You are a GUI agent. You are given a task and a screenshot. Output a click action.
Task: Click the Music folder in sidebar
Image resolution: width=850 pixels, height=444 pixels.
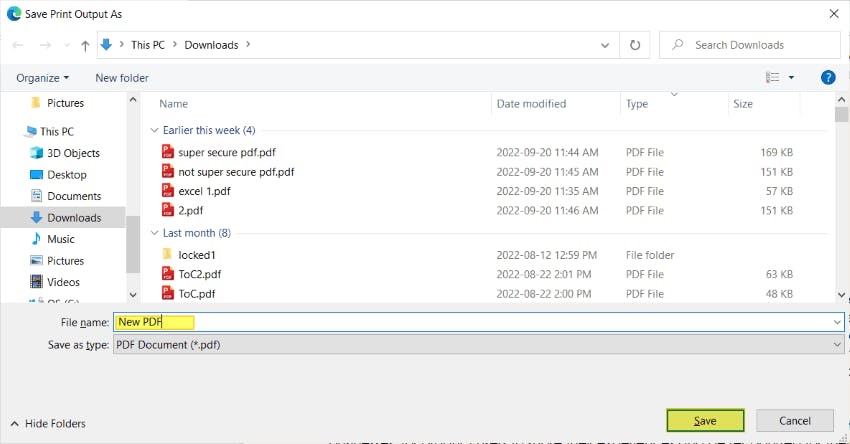click(x=60, y=239)
